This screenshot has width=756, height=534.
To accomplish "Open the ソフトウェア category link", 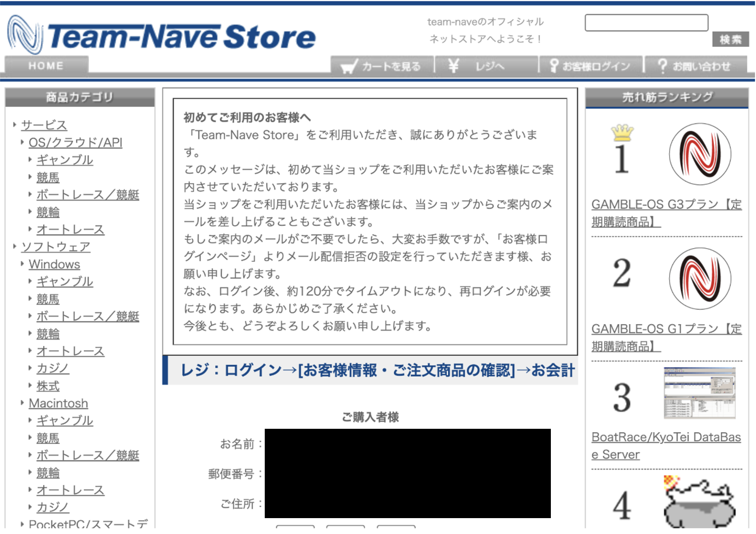I will [x=56, y=247].
